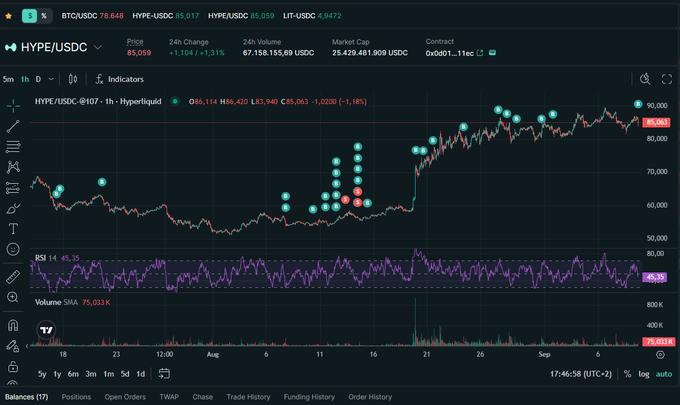Click the favorites star icon

(x=8, y=16)
